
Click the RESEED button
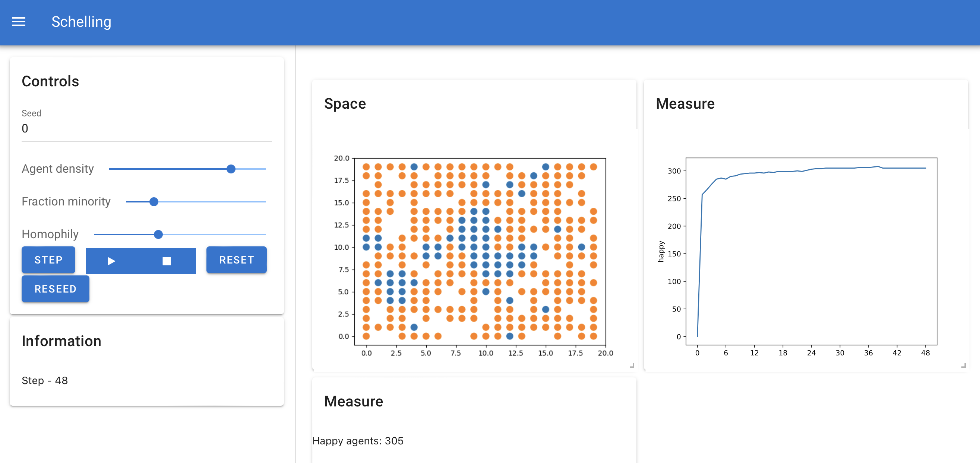(56, 289)
